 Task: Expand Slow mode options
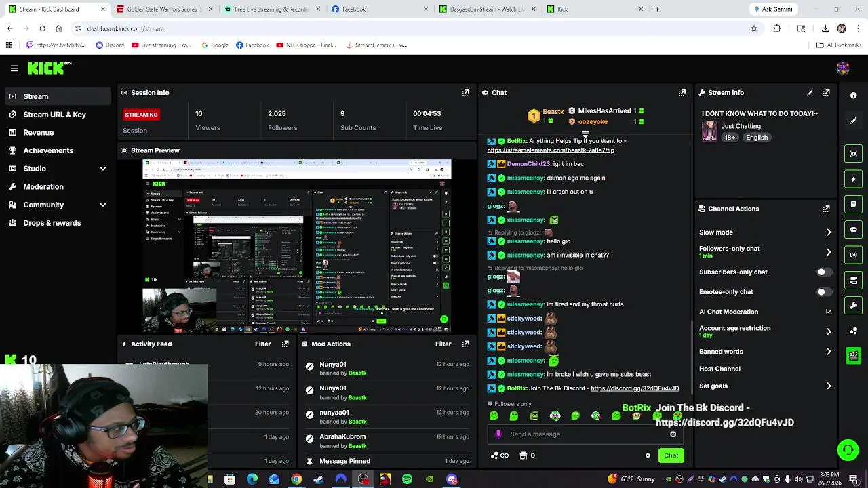click(x=829, y=232)
